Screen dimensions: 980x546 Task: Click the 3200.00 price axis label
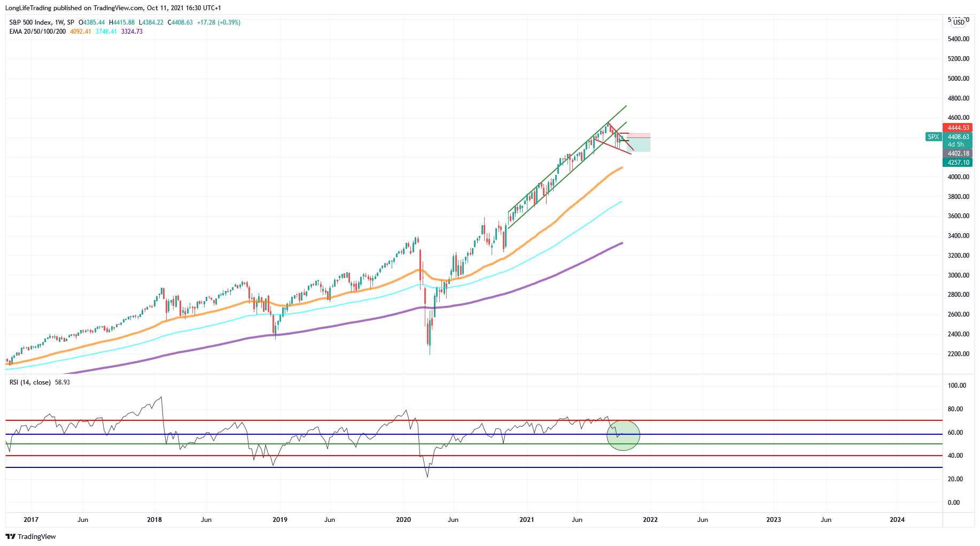click(959, 256)
